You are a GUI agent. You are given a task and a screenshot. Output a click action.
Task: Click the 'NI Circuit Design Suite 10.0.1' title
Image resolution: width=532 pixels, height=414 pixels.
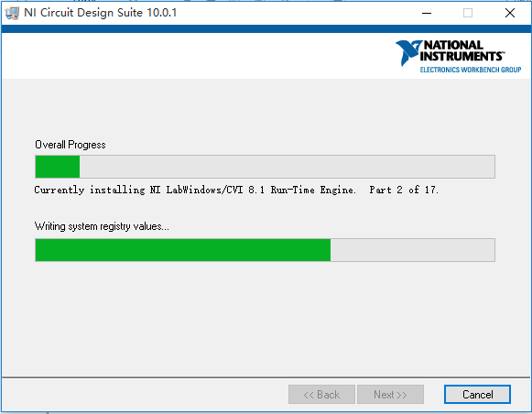(x=101, y=13)
